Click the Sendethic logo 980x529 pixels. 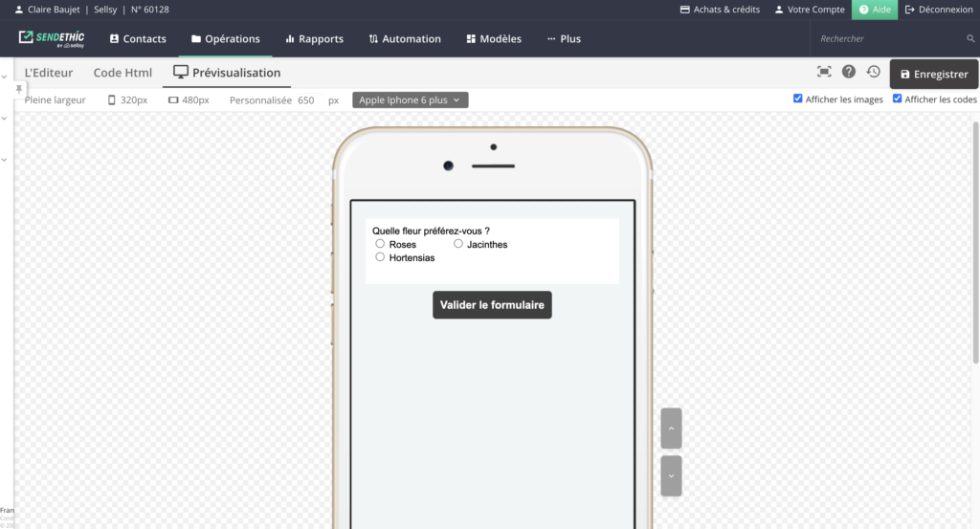[x=52, y=38]
